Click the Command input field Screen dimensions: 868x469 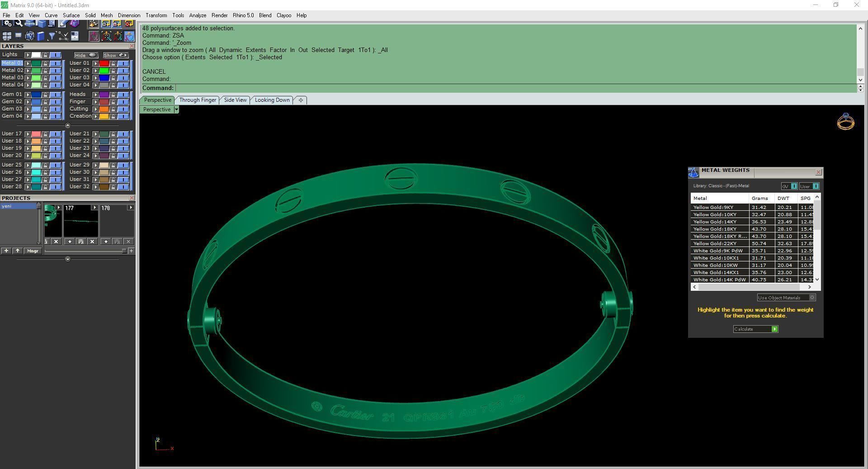click(x=516, y=88)
